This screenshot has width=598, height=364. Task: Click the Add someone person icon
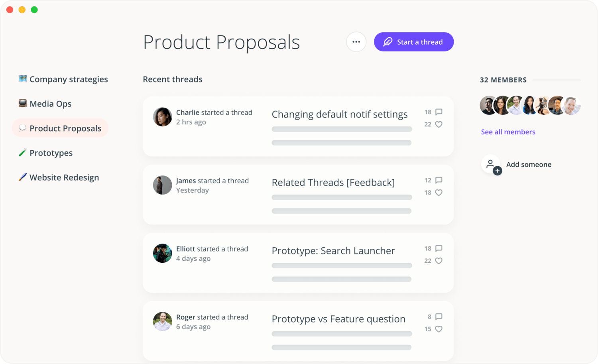pos(491,164)
